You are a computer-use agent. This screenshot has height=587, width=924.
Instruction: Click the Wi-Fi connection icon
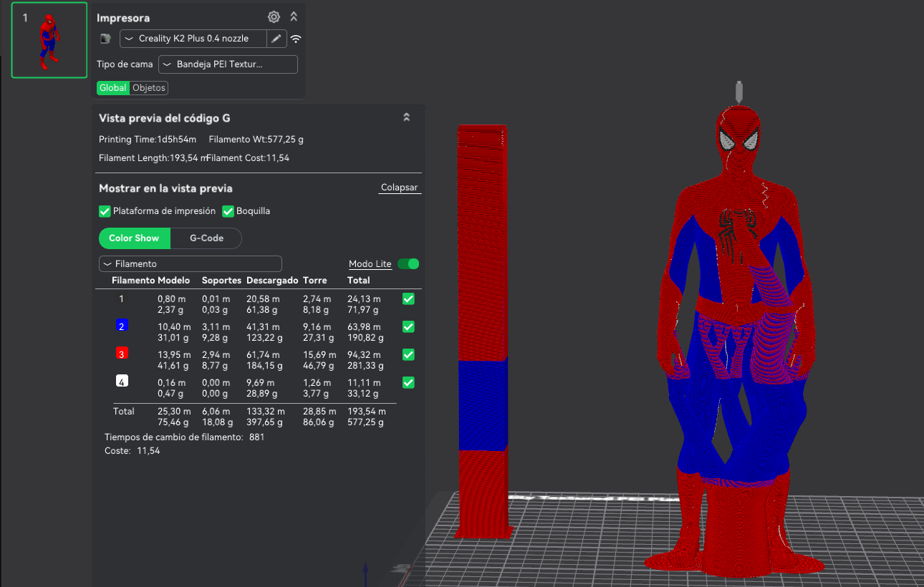[296, 39]
